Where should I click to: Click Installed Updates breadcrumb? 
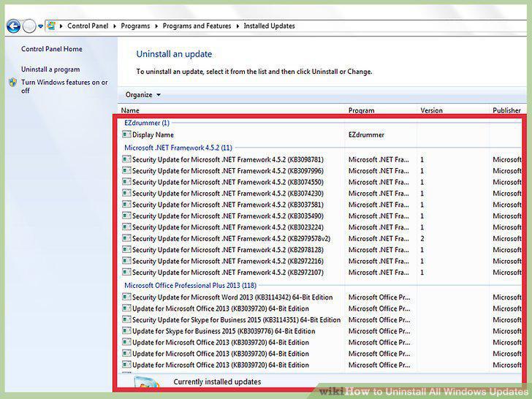tap(269, 26)
